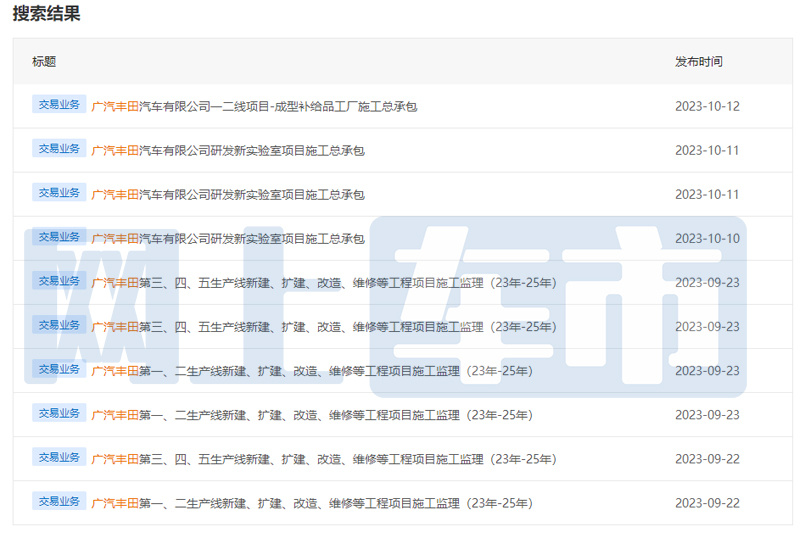Open second 第三、四、五生产线 result dated 2023-09-23

pyautogui.click(x=323, y=327)
